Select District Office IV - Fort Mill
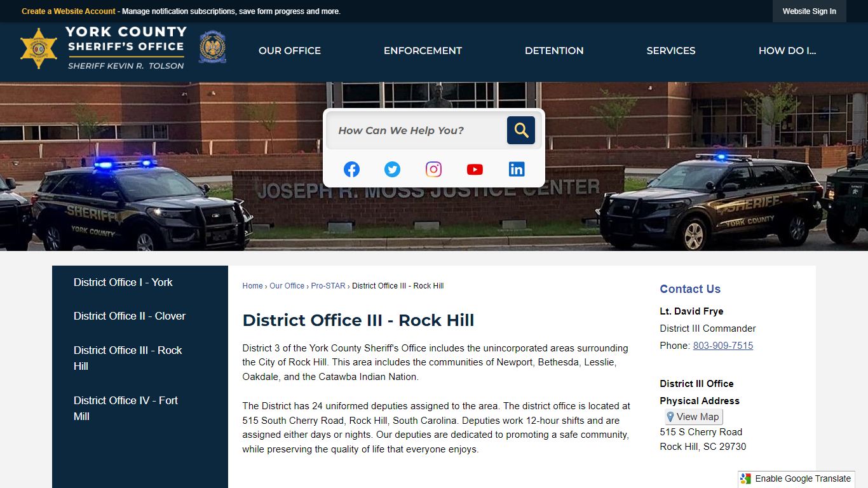The width and height of the screenshot is (868, 488). (x=126, y=409)
